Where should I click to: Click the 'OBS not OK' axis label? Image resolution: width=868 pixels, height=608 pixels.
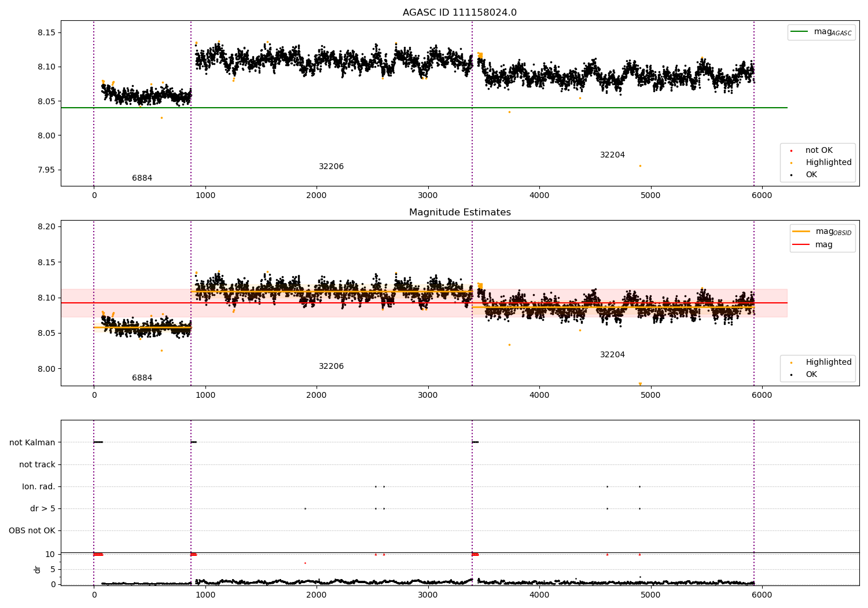[32, 530]
